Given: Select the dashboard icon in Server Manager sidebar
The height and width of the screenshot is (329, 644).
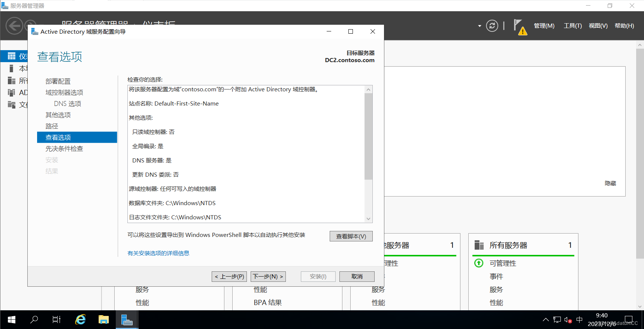Looking at the screenshot, I should tap(12, 56).
